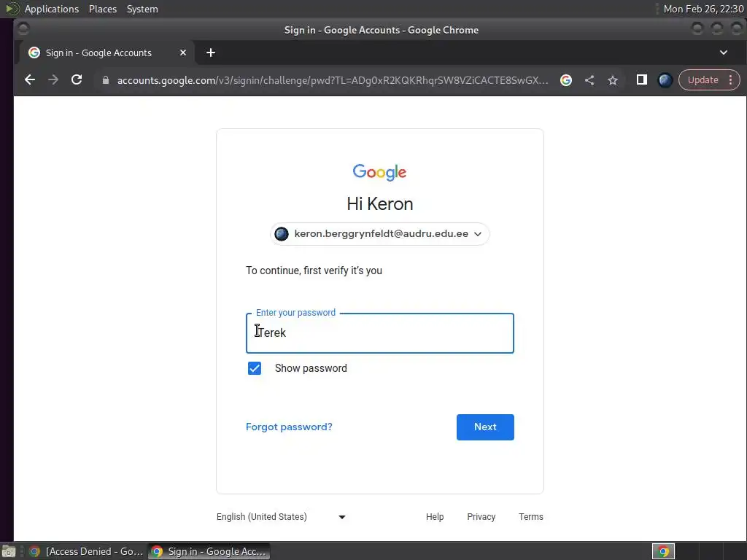View site info via the lock icon

point(106,80)
